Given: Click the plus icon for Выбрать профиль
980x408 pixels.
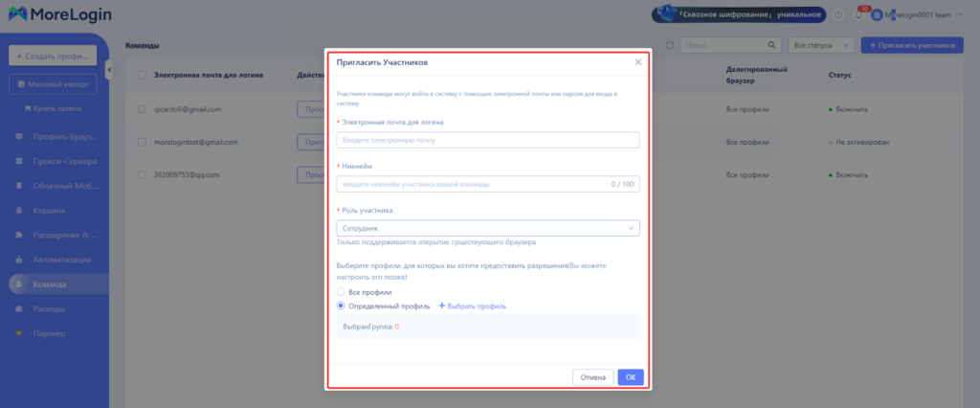Looking at the screenshot, I should coord(442,306).
